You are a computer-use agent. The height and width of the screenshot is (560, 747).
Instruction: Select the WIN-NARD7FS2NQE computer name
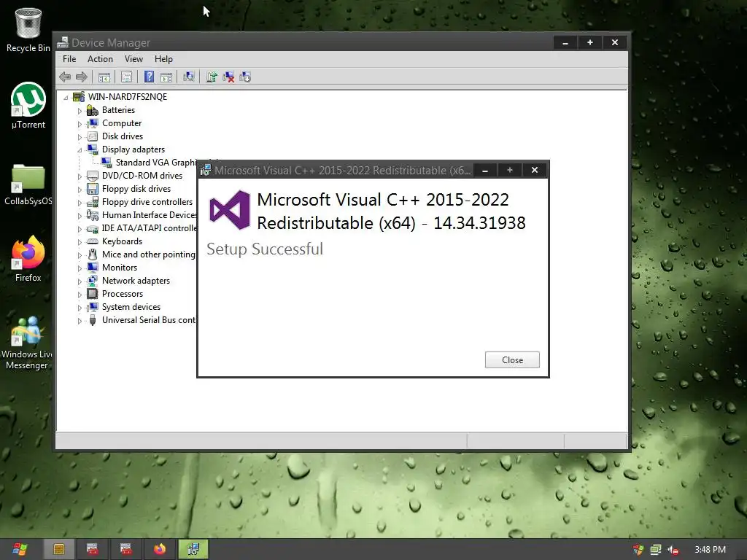point(128,97)
